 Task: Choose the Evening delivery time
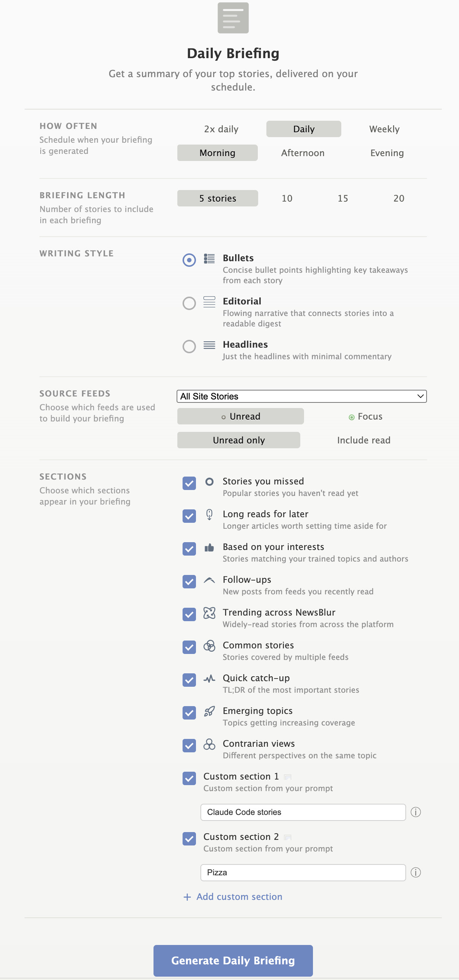(x=387, y=153)
